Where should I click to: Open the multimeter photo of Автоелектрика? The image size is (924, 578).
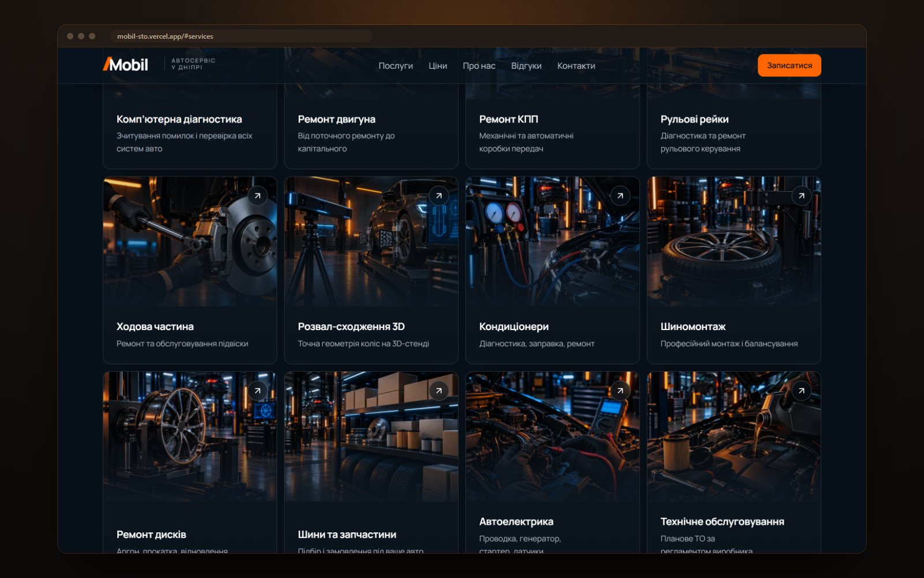click(x=553, y=437)
